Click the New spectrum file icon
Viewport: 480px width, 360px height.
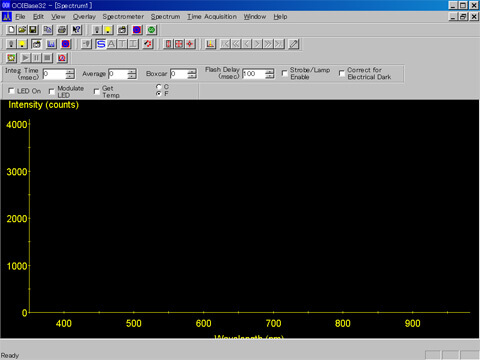(11, 30)
